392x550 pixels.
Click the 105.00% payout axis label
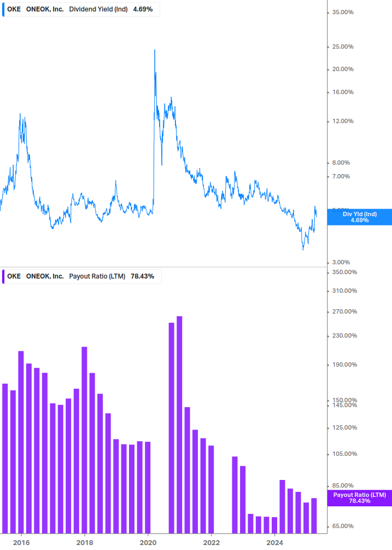click(x=344, y=454)
